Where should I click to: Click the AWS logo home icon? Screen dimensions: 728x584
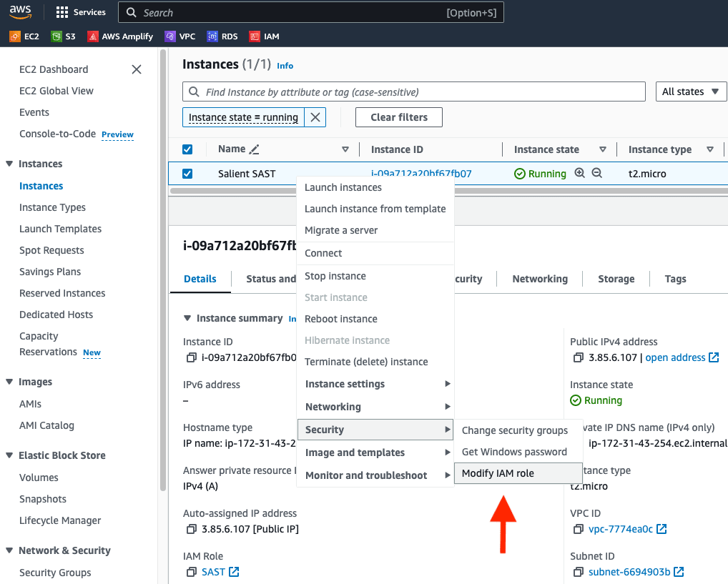point(20,13)
